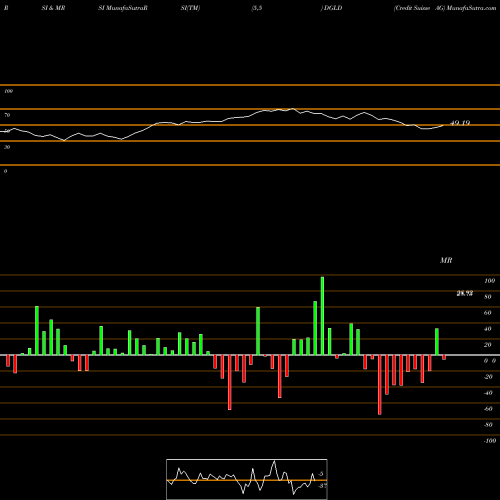Click the last green bar at the chart's right end

437,342
